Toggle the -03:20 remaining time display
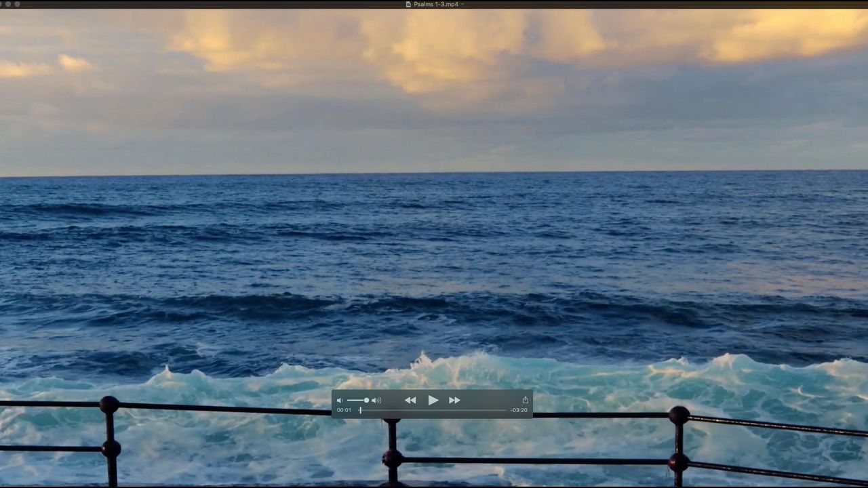This screenshot has height=488, width=868. 519,410
